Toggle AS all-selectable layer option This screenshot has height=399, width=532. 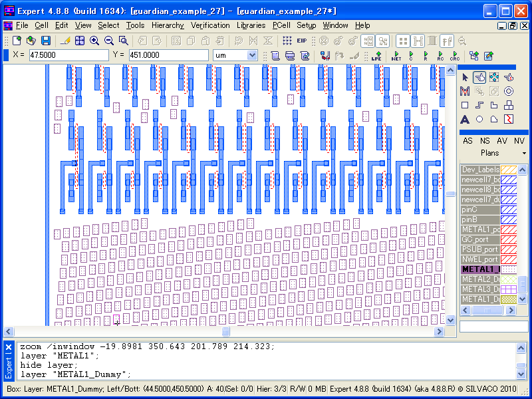tap(467, 141)
